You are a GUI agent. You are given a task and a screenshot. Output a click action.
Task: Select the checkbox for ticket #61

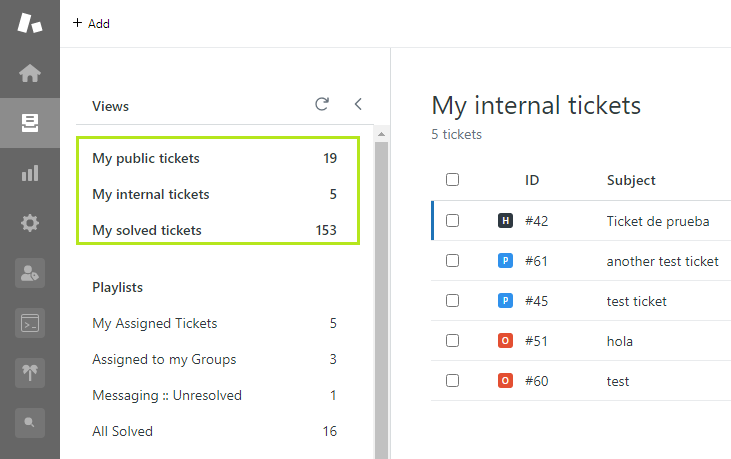(452, 261)
